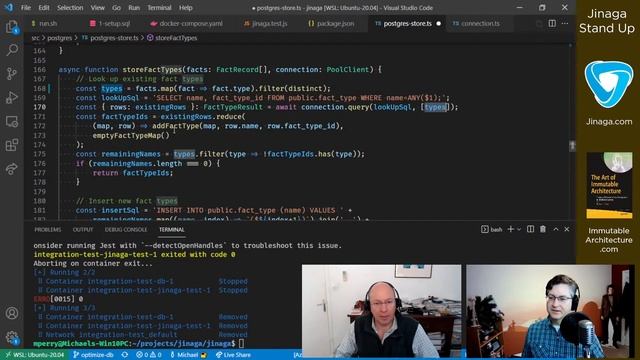Click synchronize changes icon in status bar
The image size is (640, 360).
[x=125, y=355]
